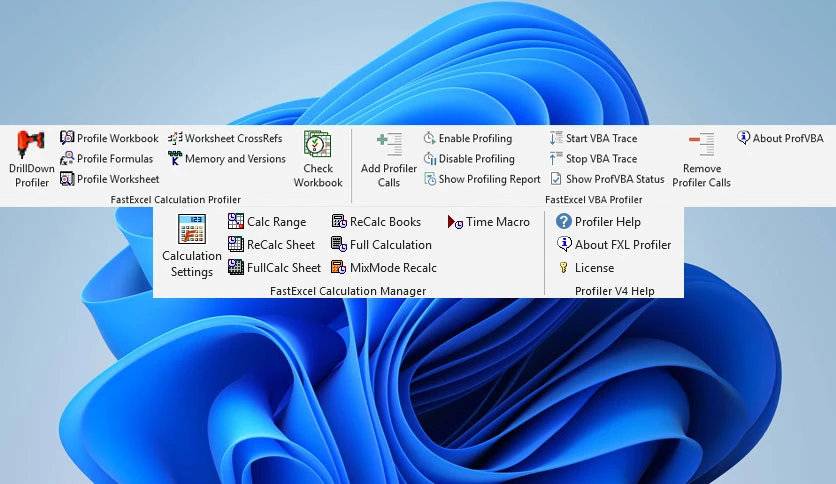836x484 pixels.
Task: Click the About FXL Profiler info icon
Action: pos(564,244)
